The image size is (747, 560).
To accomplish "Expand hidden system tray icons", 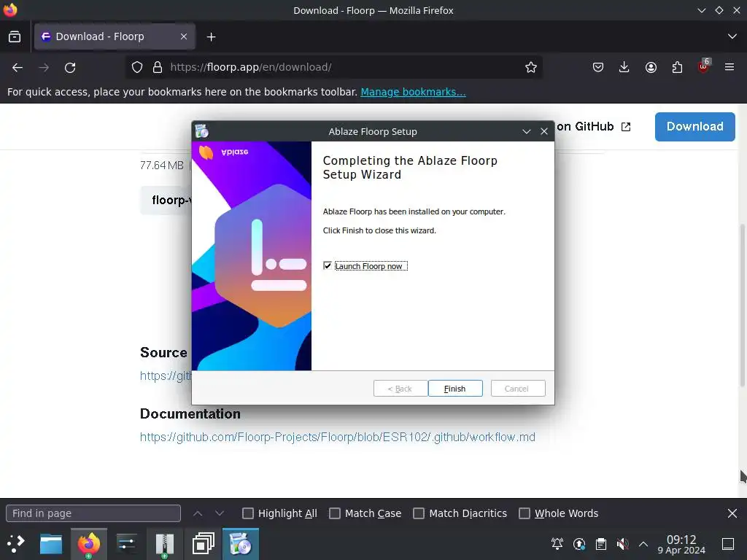I will coord(643,544).
